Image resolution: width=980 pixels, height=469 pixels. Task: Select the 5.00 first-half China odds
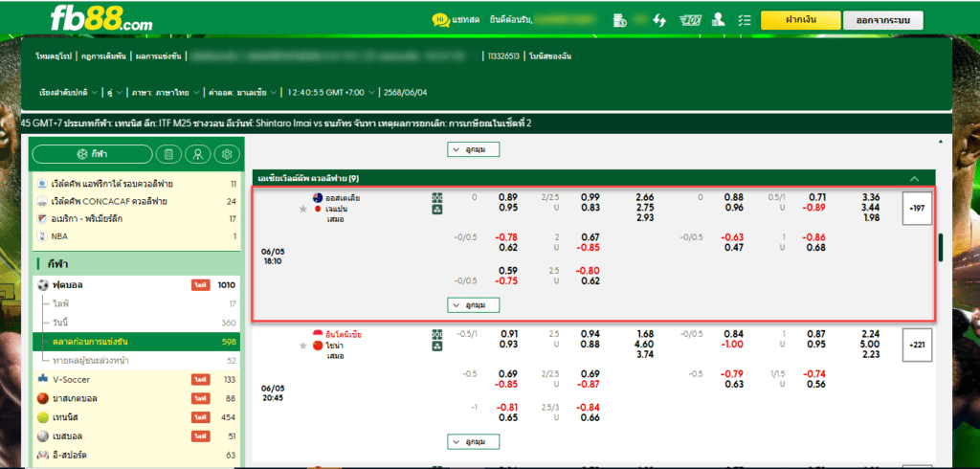[x=870, y=345]
